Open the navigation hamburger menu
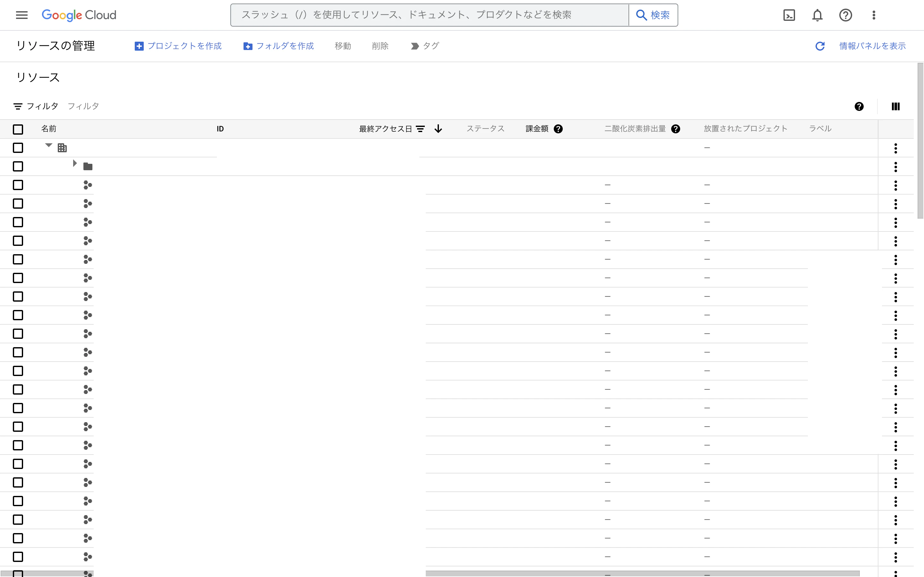Screen dimensions: 924x577 point(21,15)
